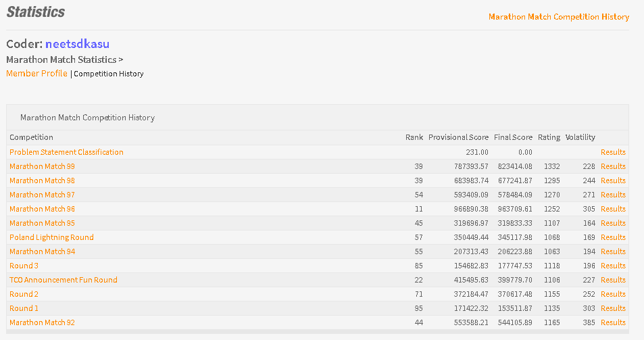View Results for Poland Lightning Round
This screenshot has width=644, height=340.
[613, 237]
